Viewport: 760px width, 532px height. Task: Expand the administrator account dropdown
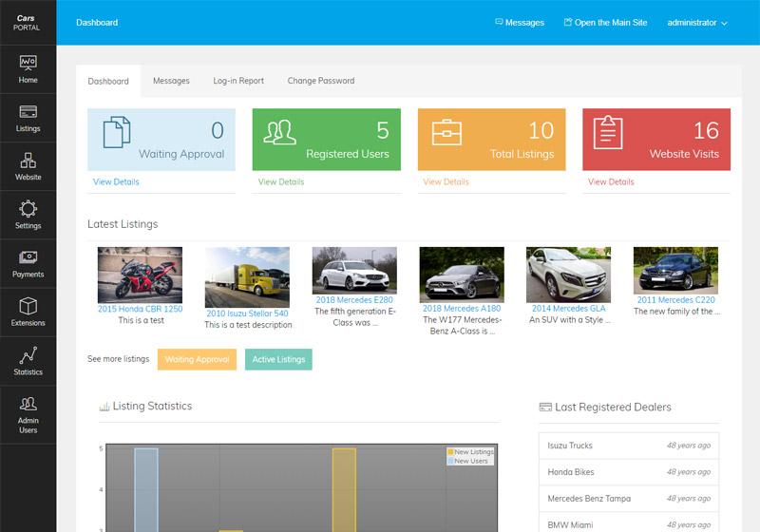click(697, 23)
